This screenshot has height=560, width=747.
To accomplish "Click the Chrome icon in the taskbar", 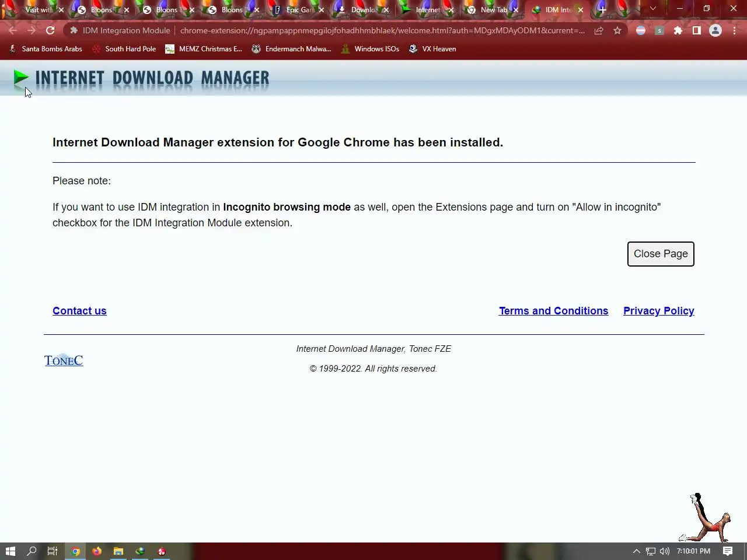I will pyautogui.click(x=75, y=551).
